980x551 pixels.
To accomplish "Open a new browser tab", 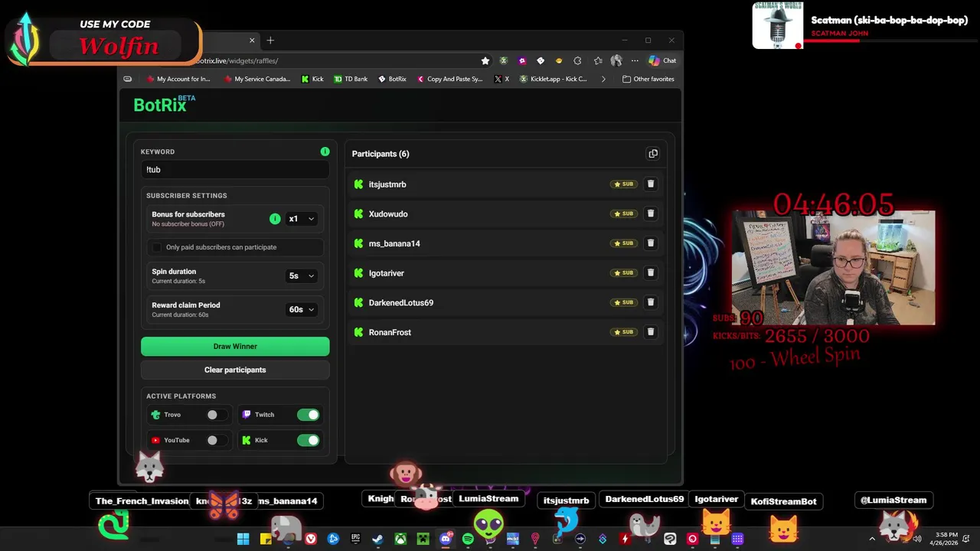I will 270,41.
